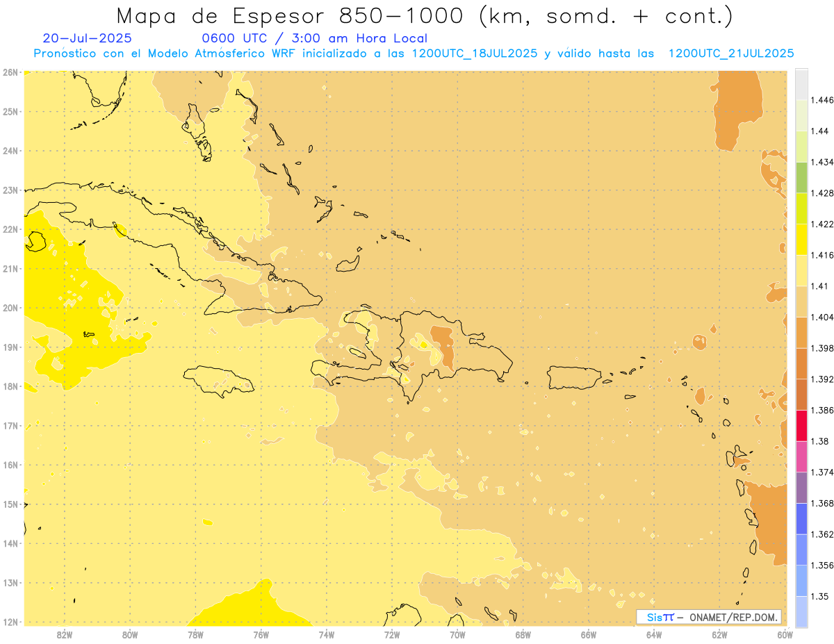Image resolution: width=834 pixels, height=644 pixels.
Task: Click the 1.386 colorbar value
Action: 822,410
